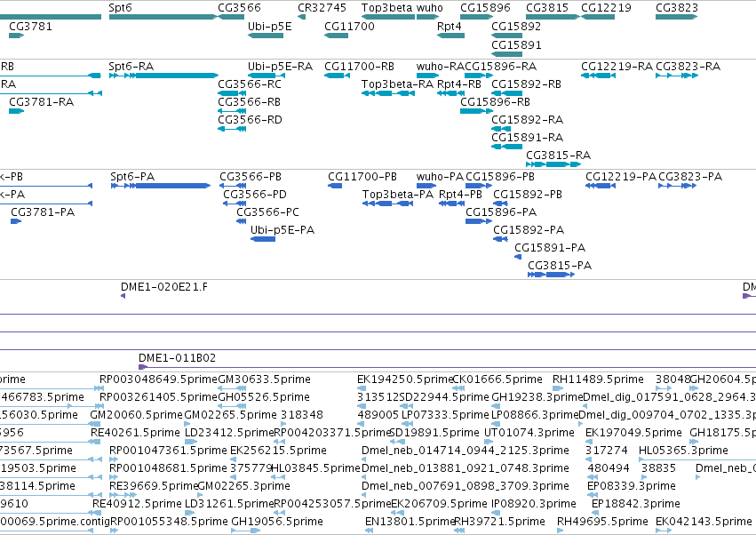Click the Ubi-p5E-PA protein label
756x535 pixels.
[283, 230]
